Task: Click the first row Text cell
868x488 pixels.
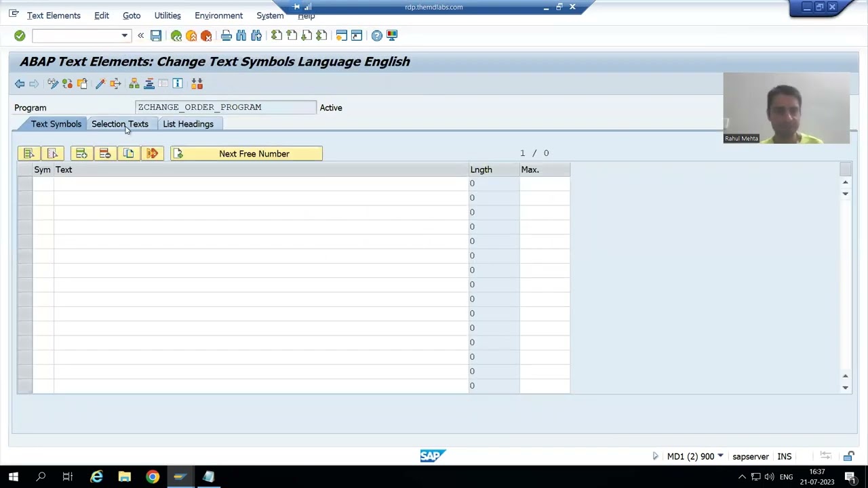Action: click(261, 184)
